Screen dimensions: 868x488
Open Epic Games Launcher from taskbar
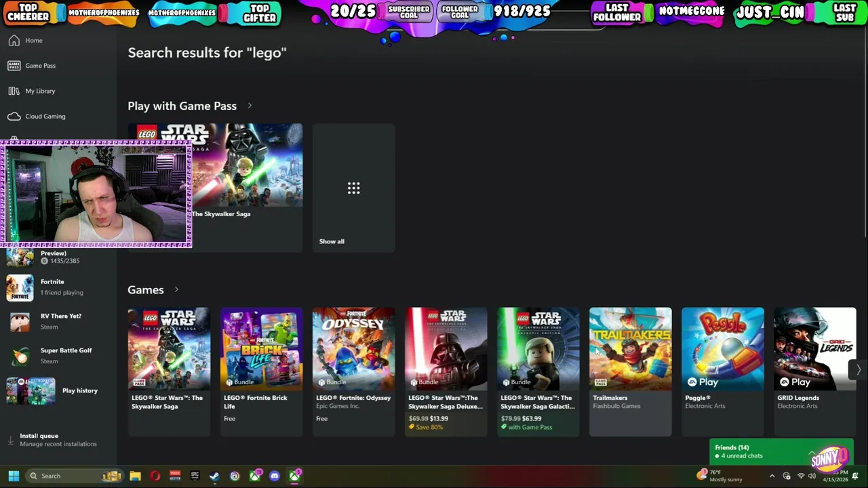pos(195,476)
